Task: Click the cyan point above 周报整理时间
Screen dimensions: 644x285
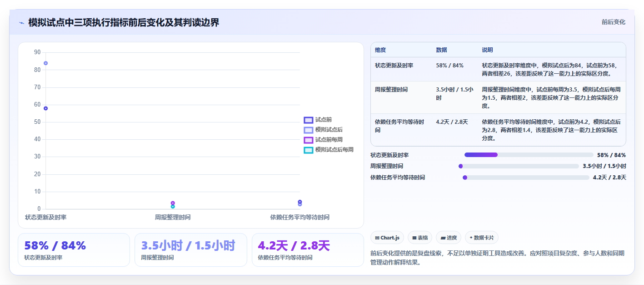Action: point(173,207)
